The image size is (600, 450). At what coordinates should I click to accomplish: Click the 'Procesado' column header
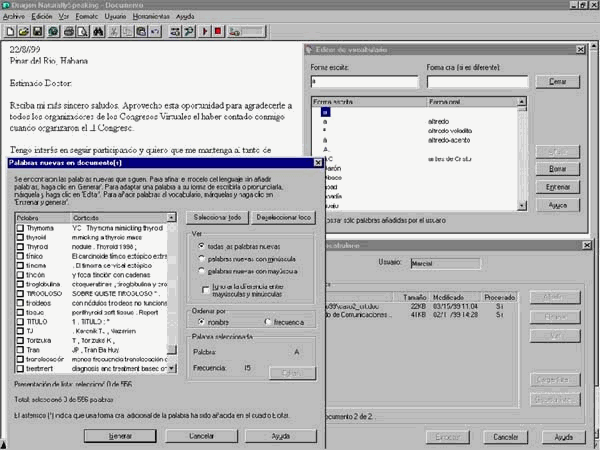499,297
